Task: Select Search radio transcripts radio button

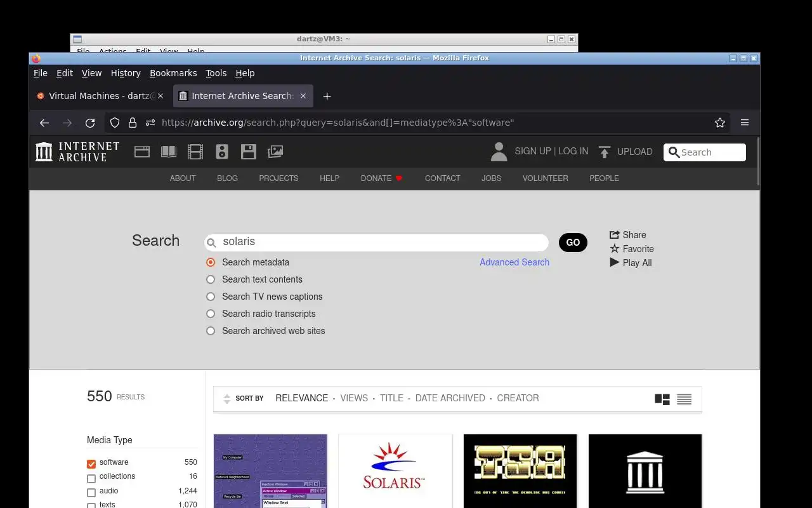Action: 211,314
